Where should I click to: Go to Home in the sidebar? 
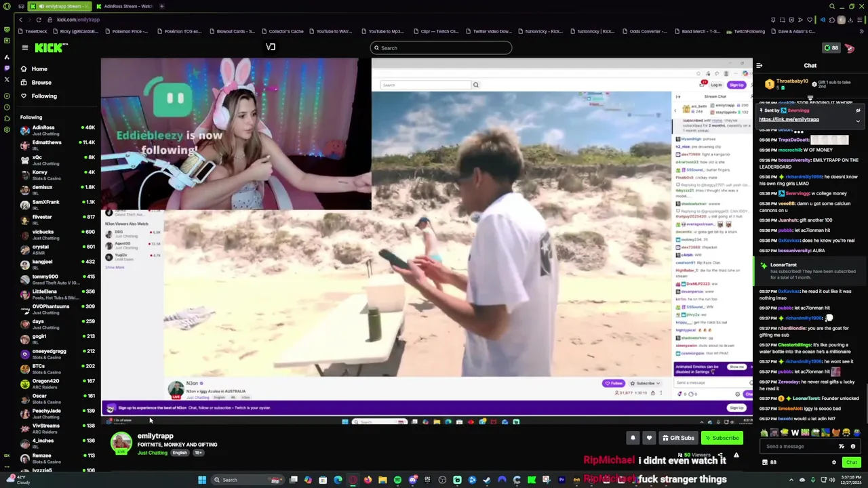tap(39, 69)
